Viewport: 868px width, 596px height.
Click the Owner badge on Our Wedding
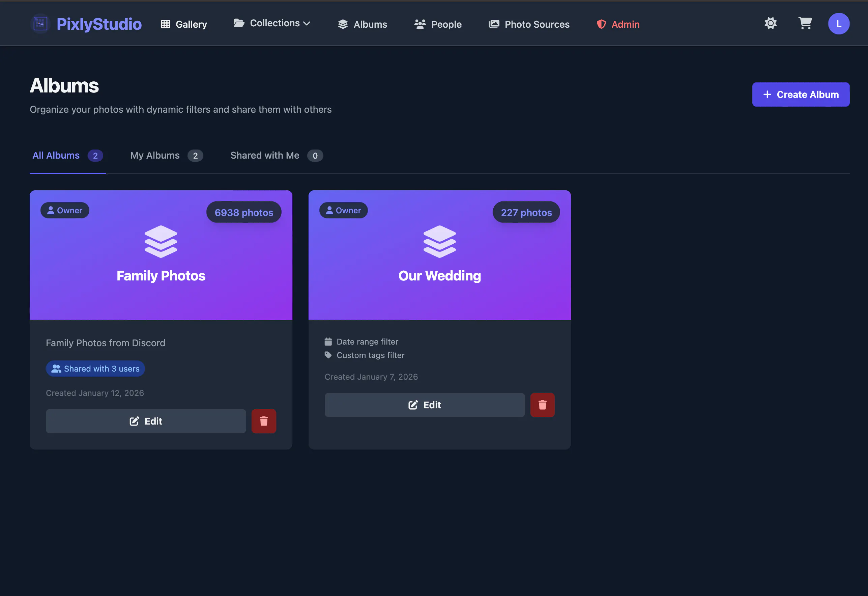pyautogui.click(x=343, y=211)
